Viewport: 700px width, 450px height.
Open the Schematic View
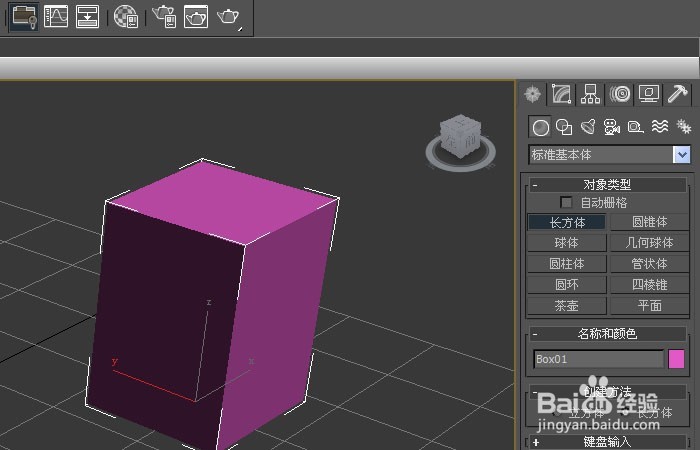pyautogui.click(x=88, y=17)
